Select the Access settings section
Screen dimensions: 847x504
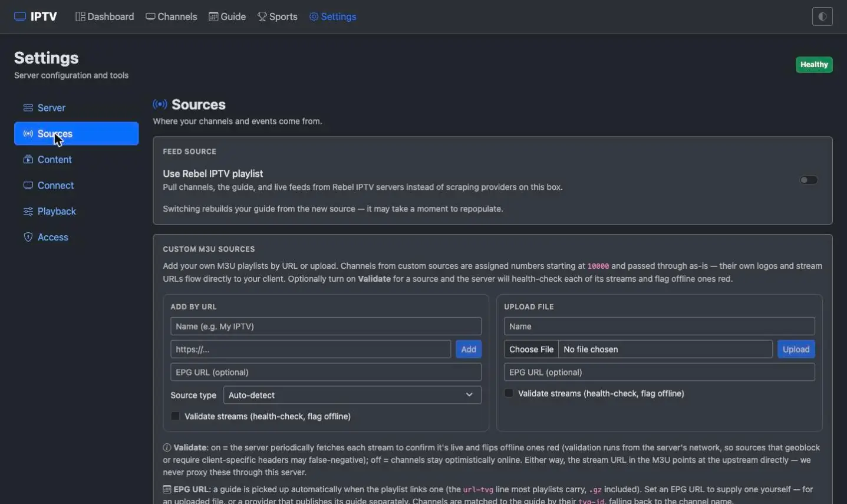[x=76, y=237]
